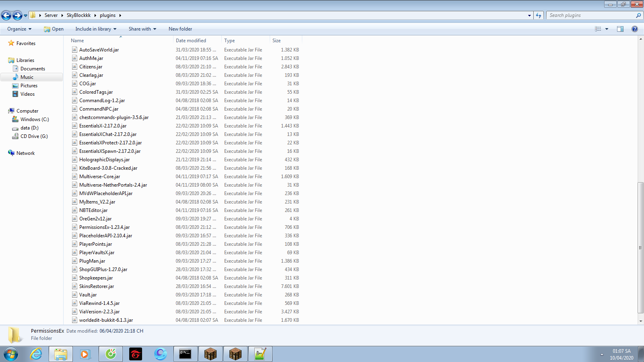Viewport: 644px width, 362px height.
Task: Select the PlugMan.jar file icon
Action: coord(74,261)
